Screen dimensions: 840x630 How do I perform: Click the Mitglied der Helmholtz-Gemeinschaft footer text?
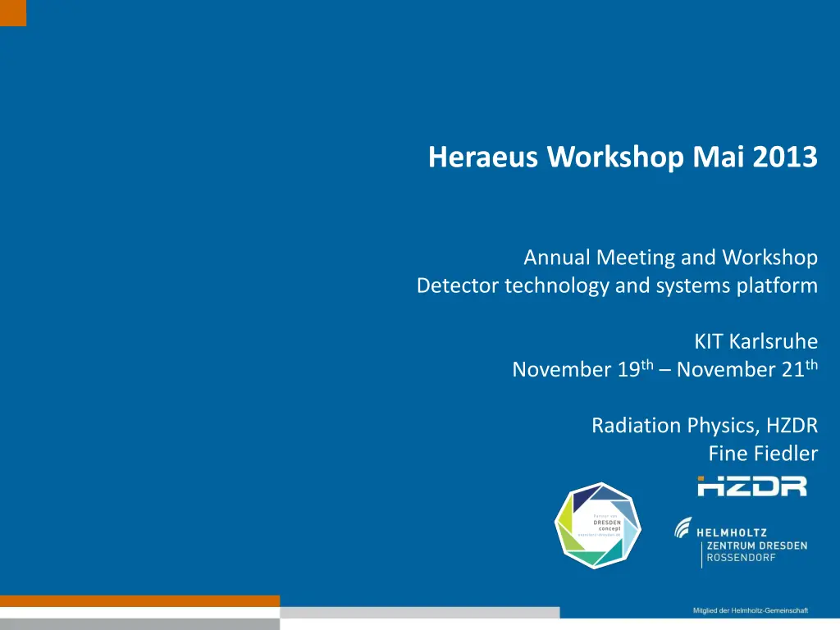(x=751, y=610)
